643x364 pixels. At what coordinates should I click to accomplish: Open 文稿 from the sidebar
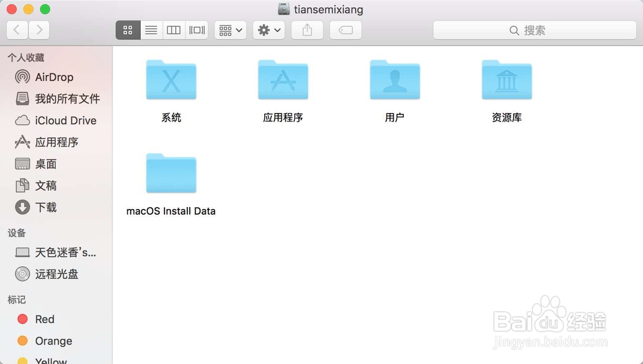pos(56,185)
